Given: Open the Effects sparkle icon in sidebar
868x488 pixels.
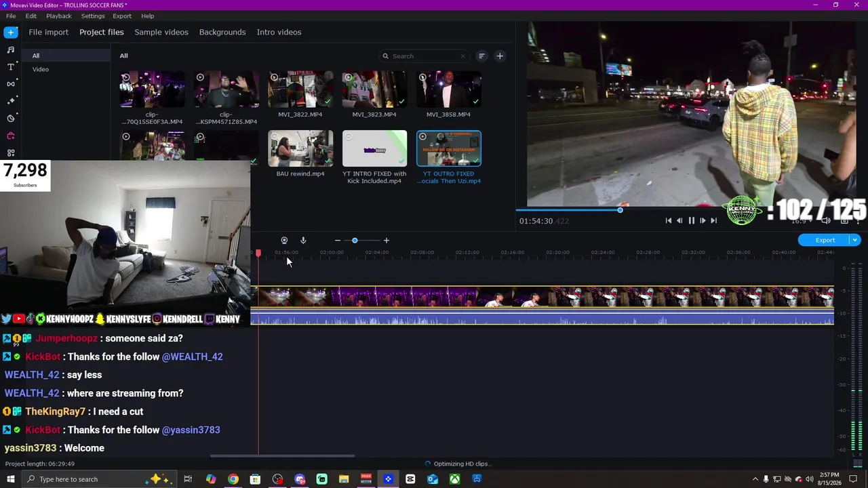Looking at the screenshot, I should coord(11,101).
